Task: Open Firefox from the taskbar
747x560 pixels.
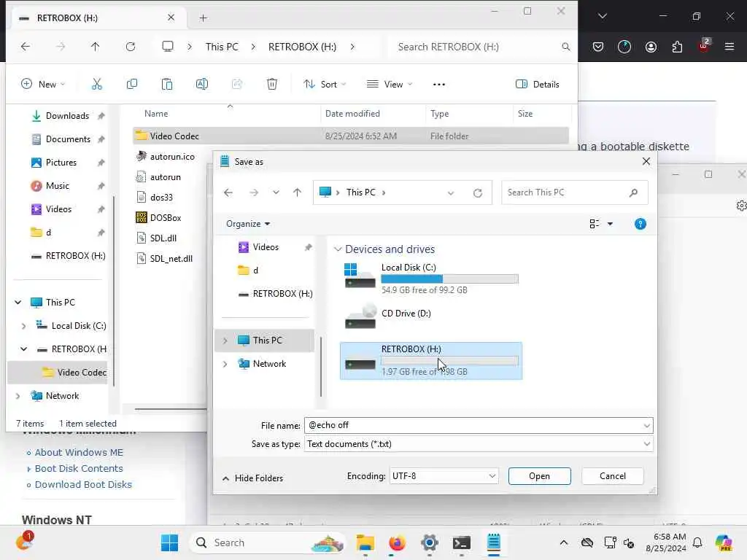Action: pyautogui.click(x=397, y=542)
